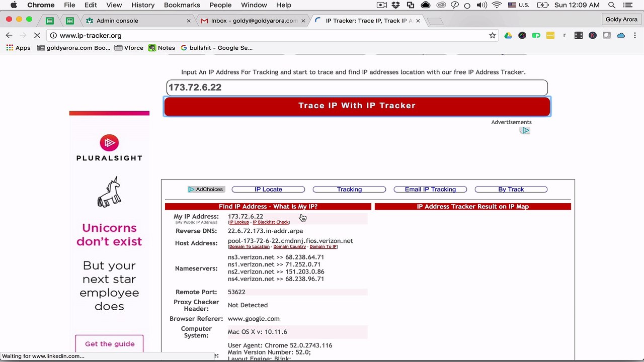This screenshot has width=644, height=362.
Task: Click the Pluralsight logo in ad
Action: 109,148
